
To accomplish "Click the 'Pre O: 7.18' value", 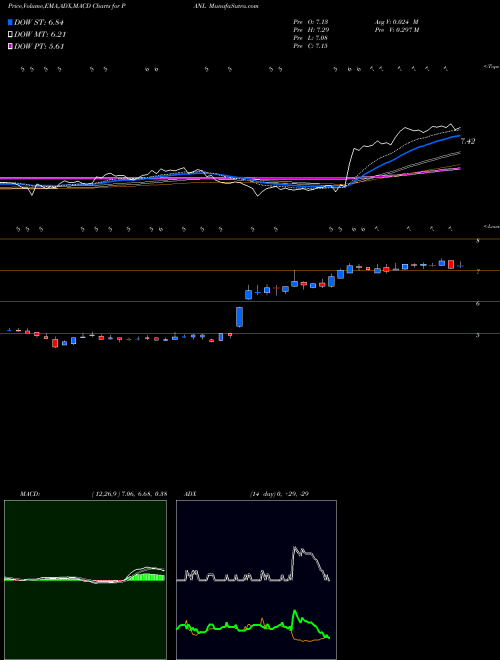I will (311, 22).
